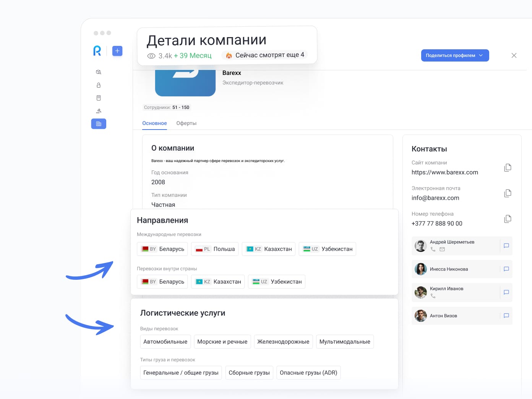This screenshot has width=532, height=399.
Task: Copy the company website link
Action: tap(508, 167)
